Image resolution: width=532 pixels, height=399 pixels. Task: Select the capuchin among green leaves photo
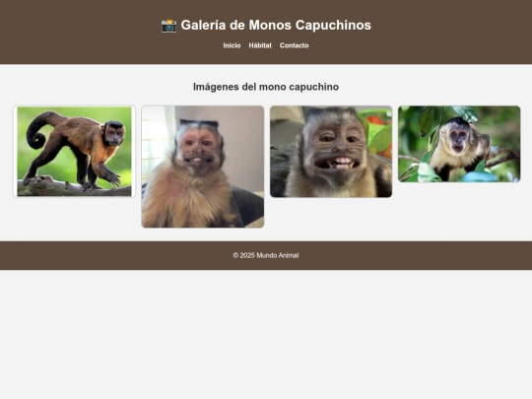[x=459, y=144]
